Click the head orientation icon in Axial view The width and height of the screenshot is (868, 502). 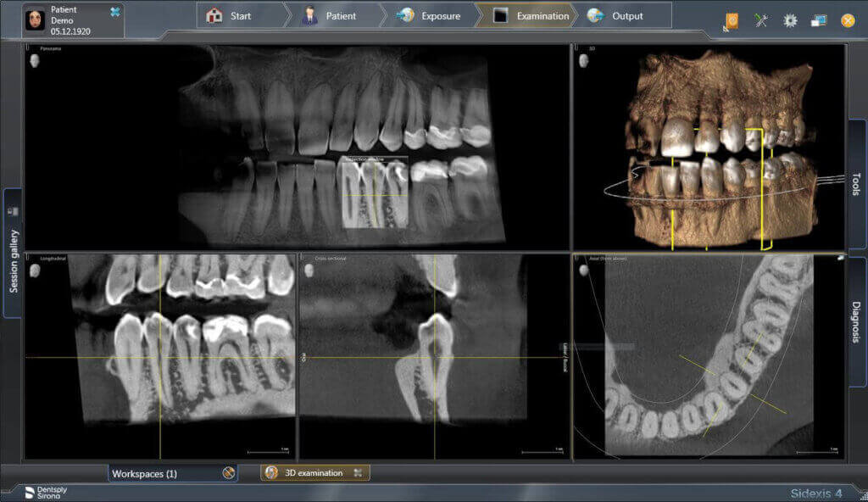tap(583, 271)
